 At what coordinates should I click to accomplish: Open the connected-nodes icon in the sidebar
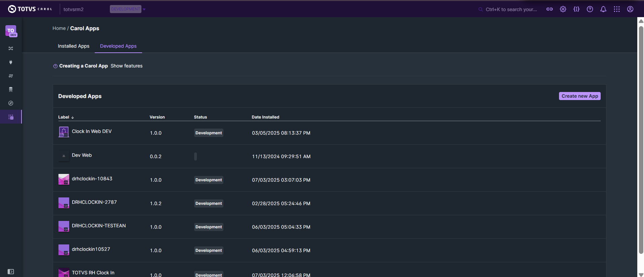point(11,48)
